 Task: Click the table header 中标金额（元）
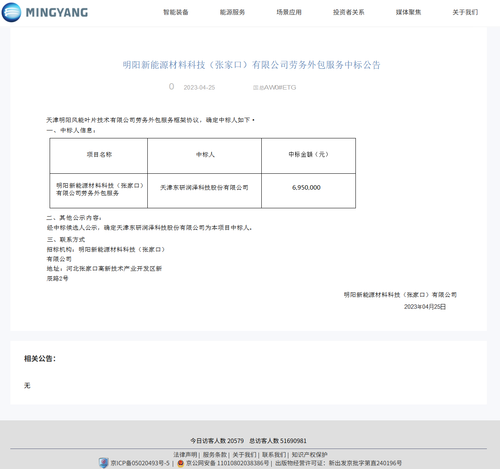click(308, 154)
